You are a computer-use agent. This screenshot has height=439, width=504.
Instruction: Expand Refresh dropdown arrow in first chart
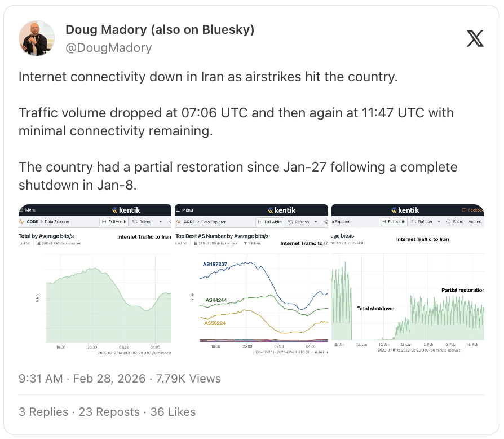point(161,222)
